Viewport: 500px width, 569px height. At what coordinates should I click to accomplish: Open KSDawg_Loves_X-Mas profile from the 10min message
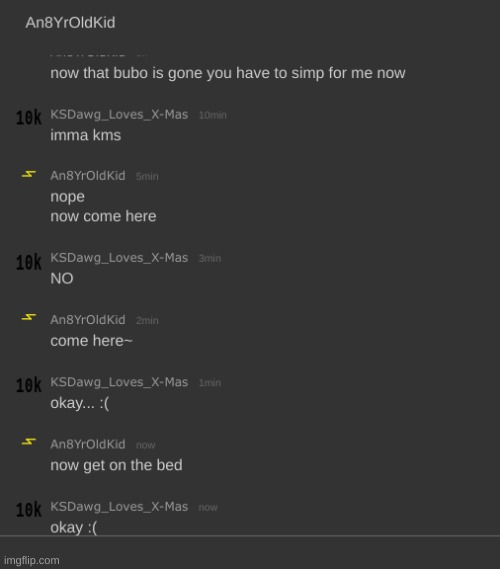click(x=119, y=115)
